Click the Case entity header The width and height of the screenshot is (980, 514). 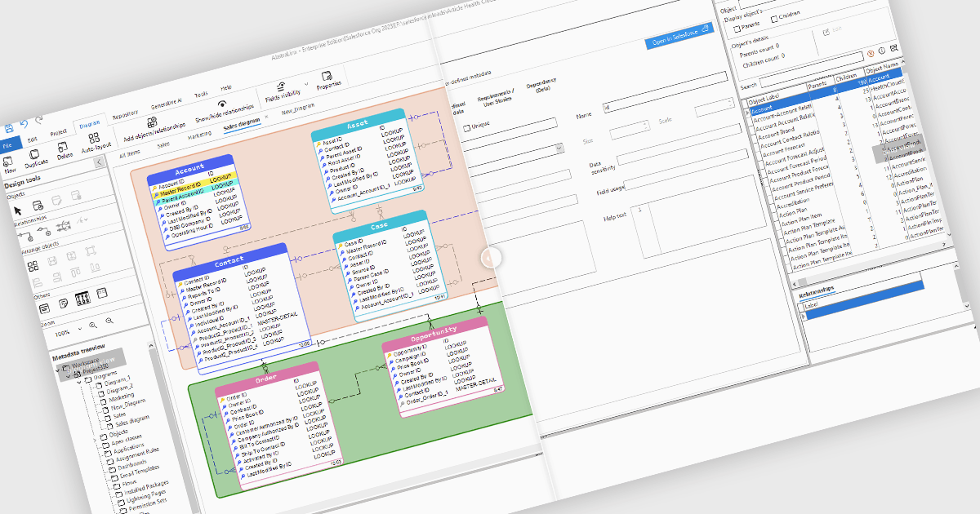[x=380, y=225]
